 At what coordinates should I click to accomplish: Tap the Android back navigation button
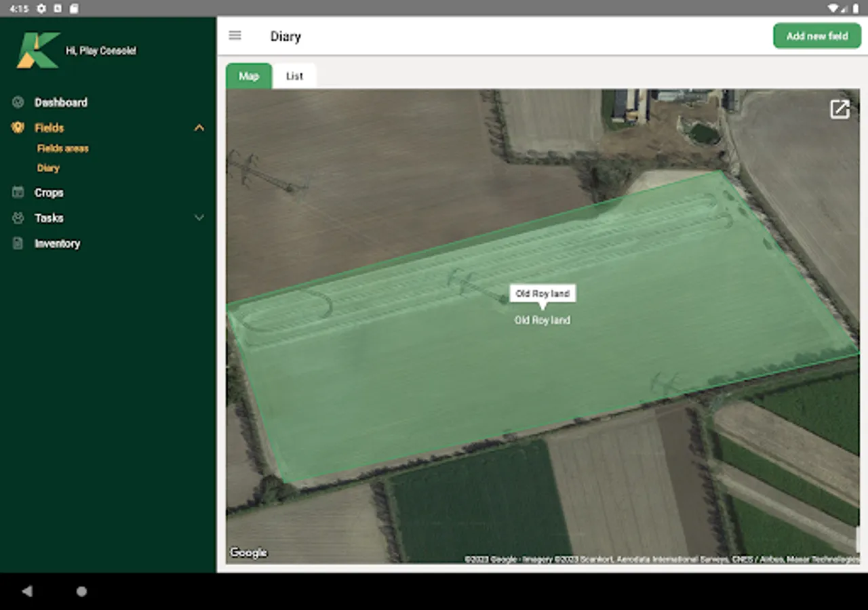27,591
